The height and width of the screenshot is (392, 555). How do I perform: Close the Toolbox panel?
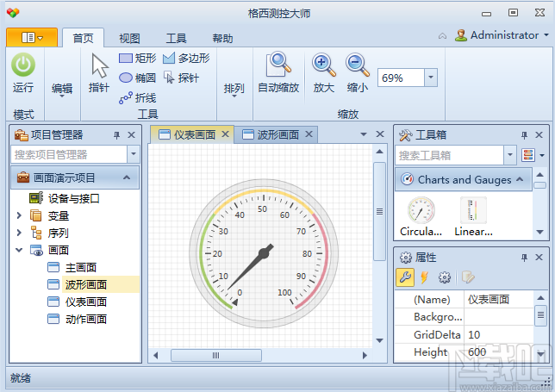pyautogui.click(x=539, y=134)
